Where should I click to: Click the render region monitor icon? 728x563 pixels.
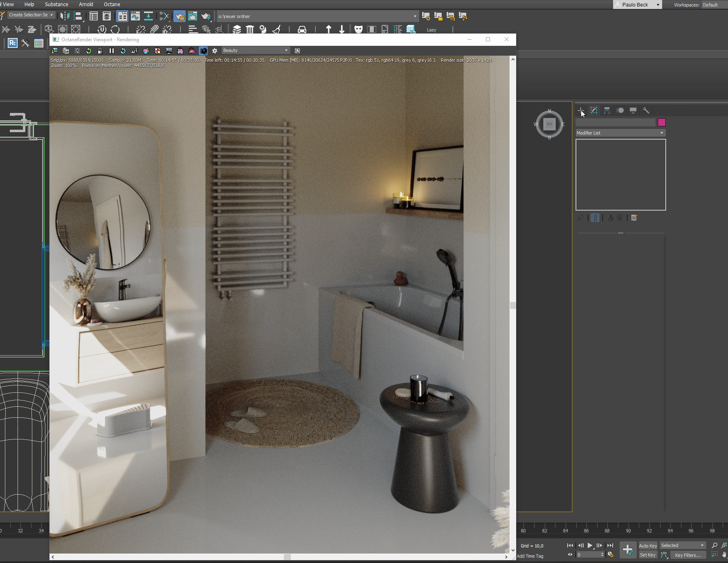pyautogui.click(x=169, y=51)
